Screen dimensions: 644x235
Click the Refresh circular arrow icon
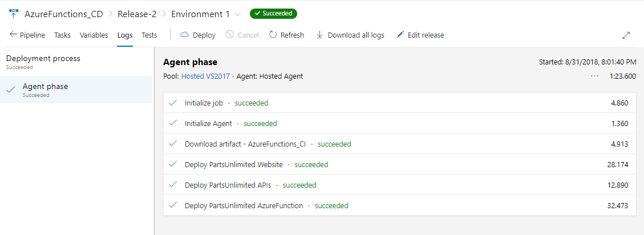coord(273,35)
